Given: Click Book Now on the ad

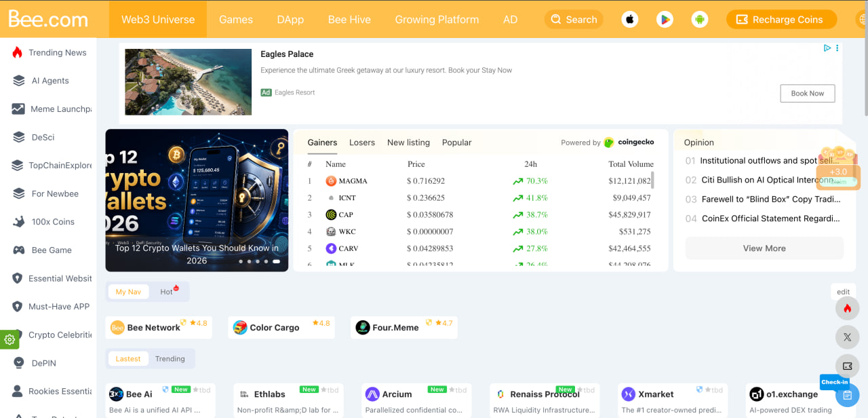Looking at the screenshot, I should 808,94.
